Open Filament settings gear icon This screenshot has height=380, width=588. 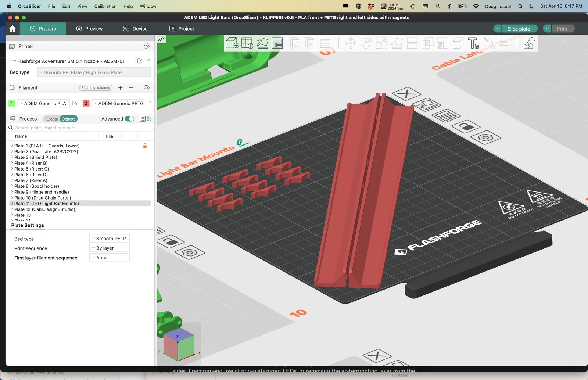click(147, 88)
